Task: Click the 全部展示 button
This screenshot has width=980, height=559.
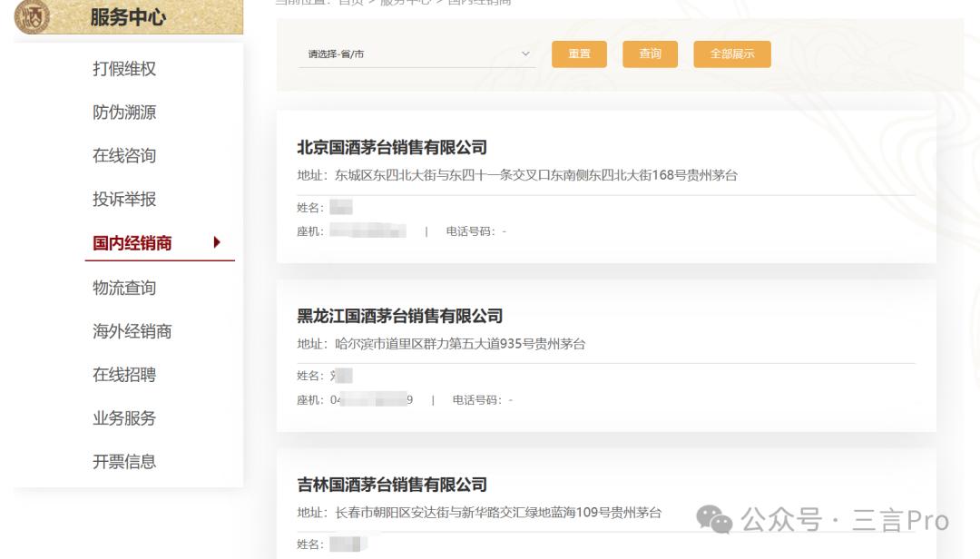Action: tap(732, 54)
